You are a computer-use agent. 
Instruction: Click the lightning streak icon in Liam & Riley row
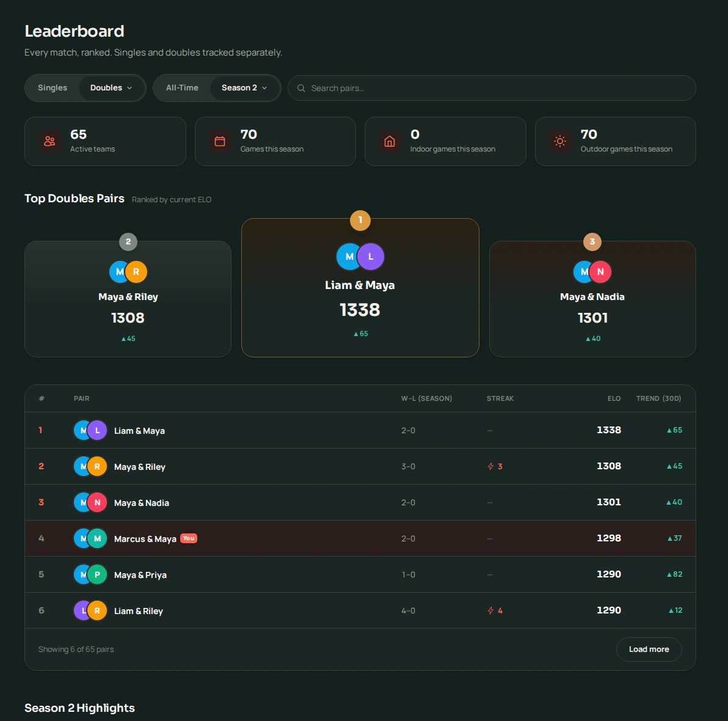pyautogui.click(x=491, y=610)
